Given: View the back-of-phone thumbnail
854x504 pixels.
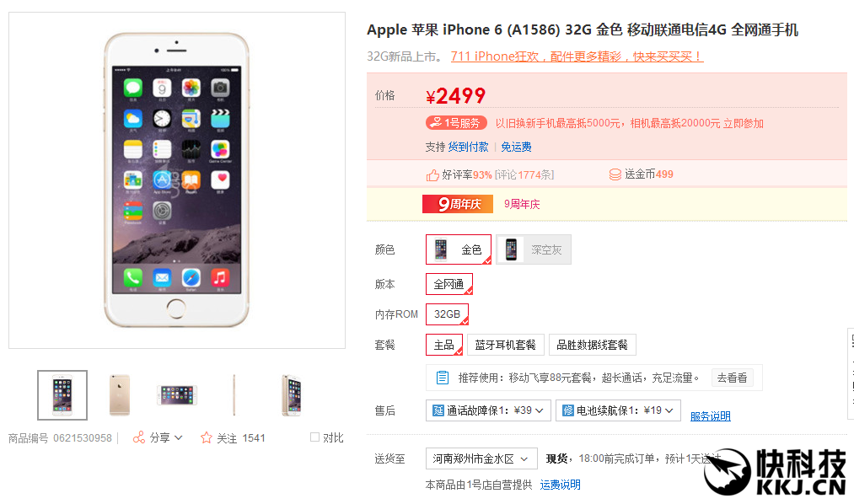Looking at the screenshot, I should pyautogui.click(x=120, y=395).
